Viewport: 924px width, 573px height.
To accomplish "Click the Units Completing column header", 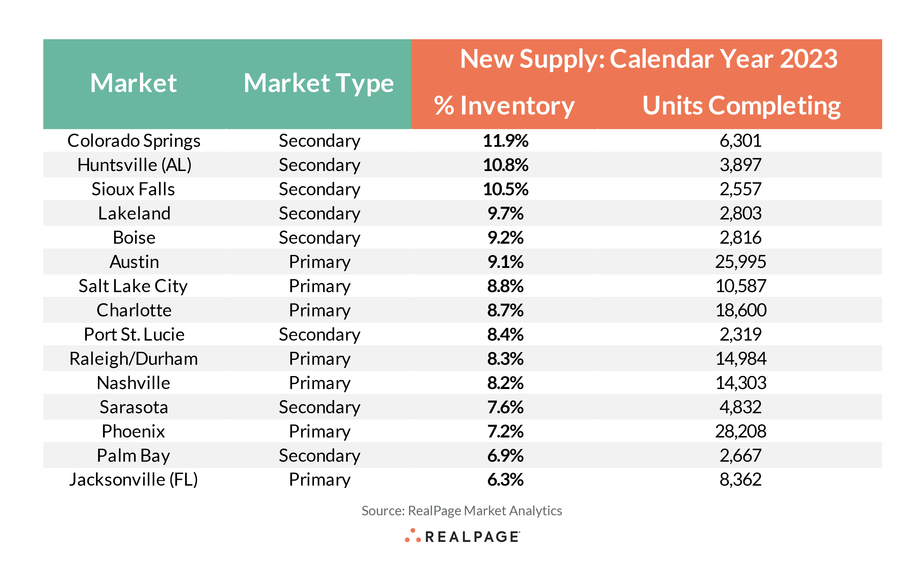I will [741, 105].
